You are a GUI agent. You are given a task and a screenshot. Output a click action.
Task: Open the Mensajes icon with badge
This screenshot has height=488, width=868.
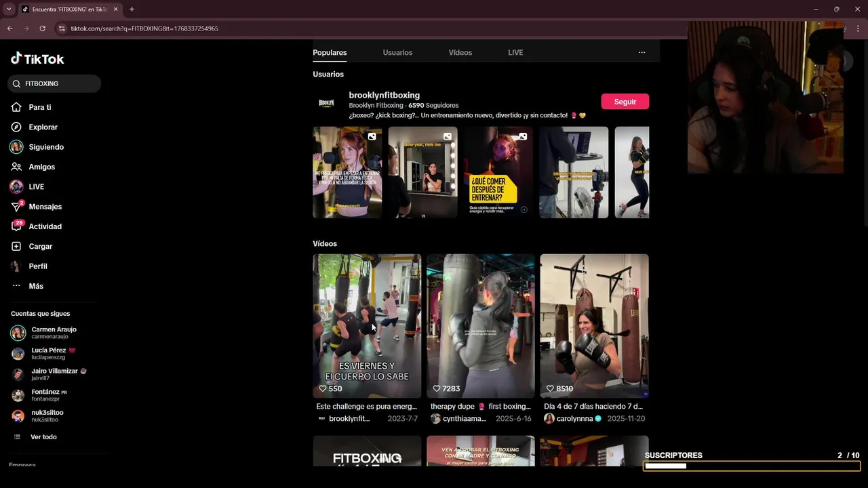point(17,206)
